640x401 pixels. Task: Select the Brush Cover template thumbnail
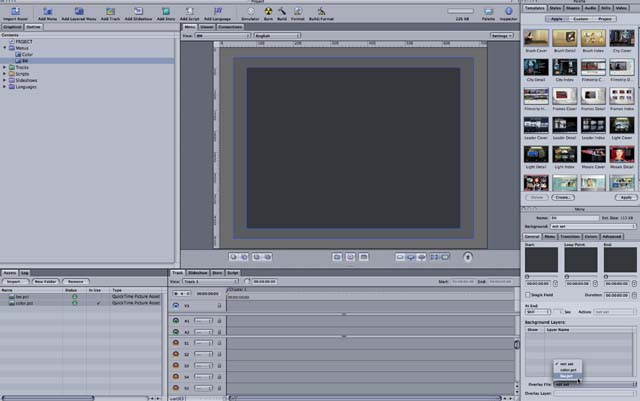[x=536, y=38]
